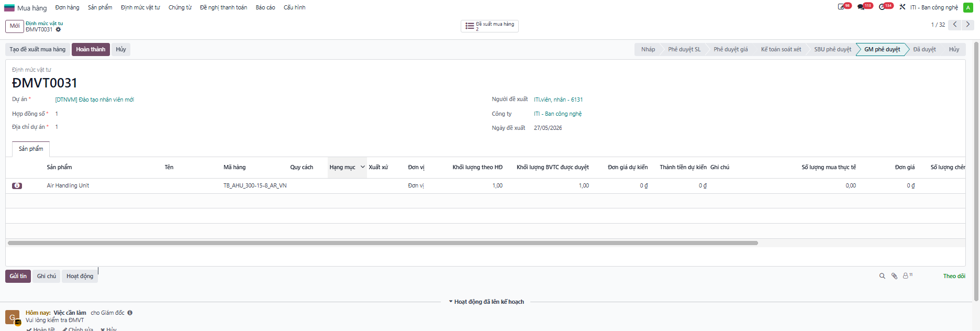The image size is (980, 331).
Task: Click the search messages magnifier icon
Action: coord(882,276)
